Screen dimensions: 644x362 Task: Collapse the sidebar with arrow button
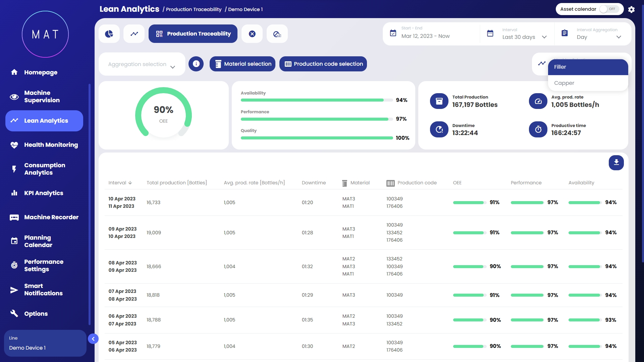click(x=93, y=339)
